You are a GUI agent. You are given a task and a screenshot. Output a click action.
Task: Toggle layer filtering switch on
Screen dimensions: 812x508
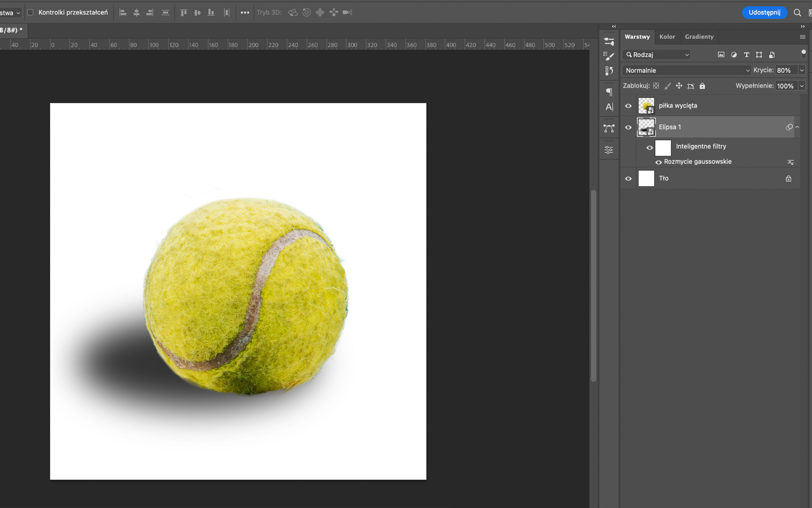(x=804, y=54)
